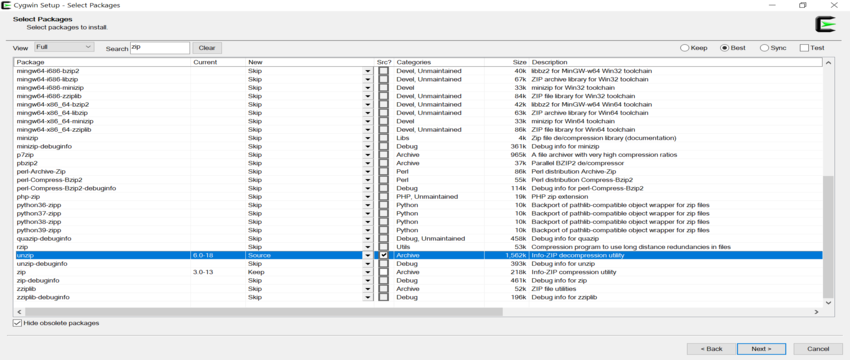The height and width of the screenshot is (360, 850).
Task: Sort by the Categories column header
Action: pyautogui.click(x=439, y=62)
